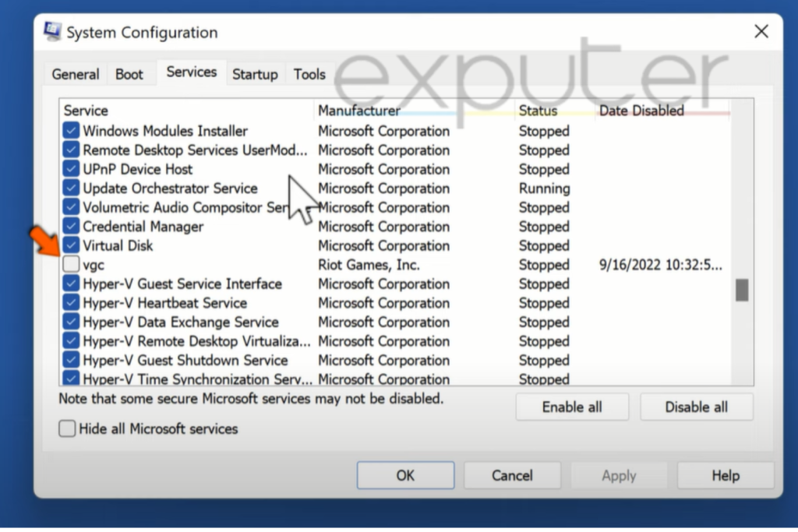Disable the Update Orchestrator Service
798x532 pixels.
(x=70, y=188)
